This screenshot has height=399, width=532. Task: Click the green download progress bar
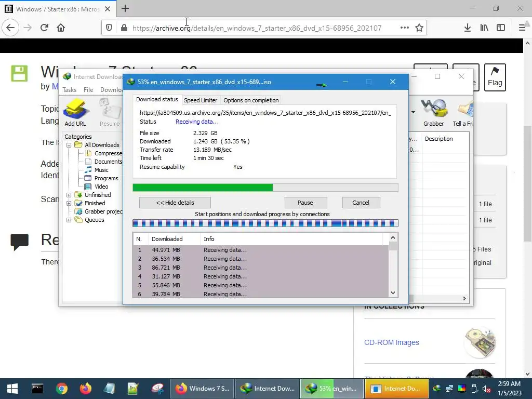click(265, 188)
